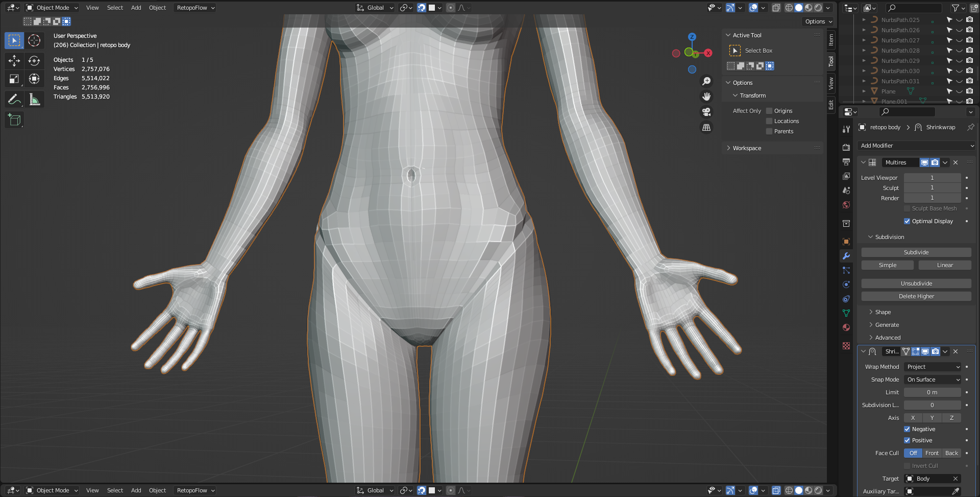Switch to the Item sidebar tab
The height and width of the screenshot is (497, 980).
[831, 40]
